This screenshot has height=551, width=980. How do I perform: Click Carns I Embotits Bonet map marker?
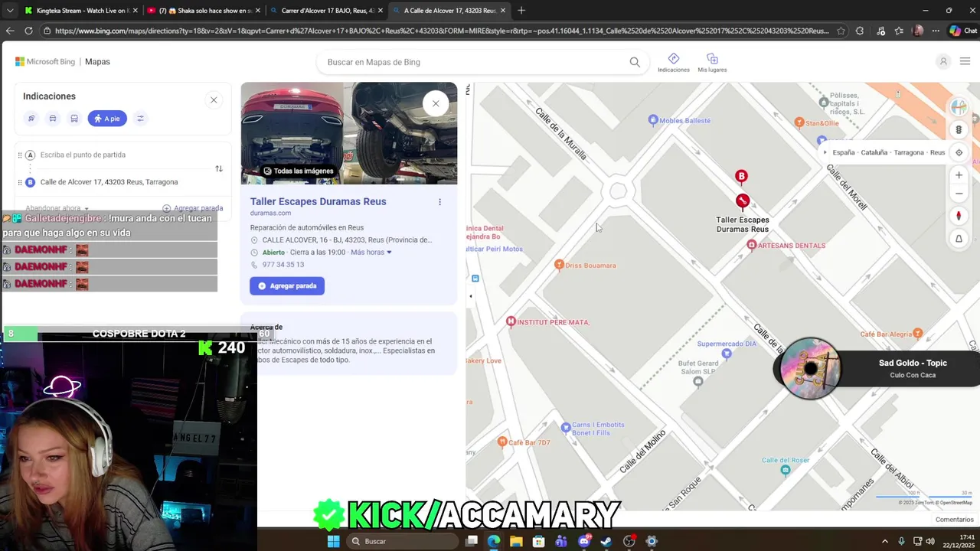tap(566, 427)
